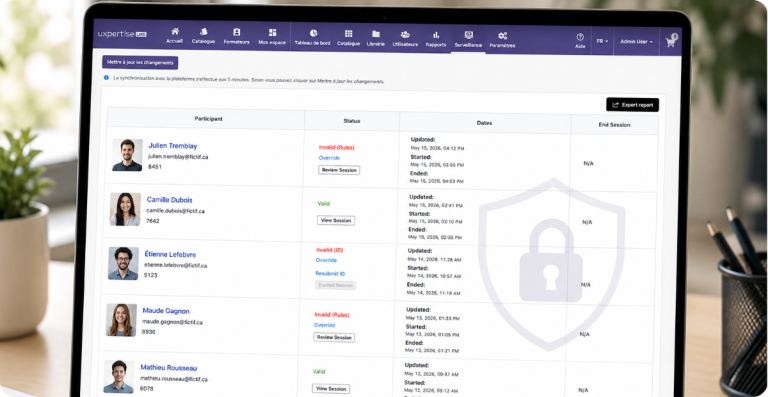The height and width of the screenshot is (397, 768).
Task: Click Camille Dubois's profile photo
Action: point(125,209)
